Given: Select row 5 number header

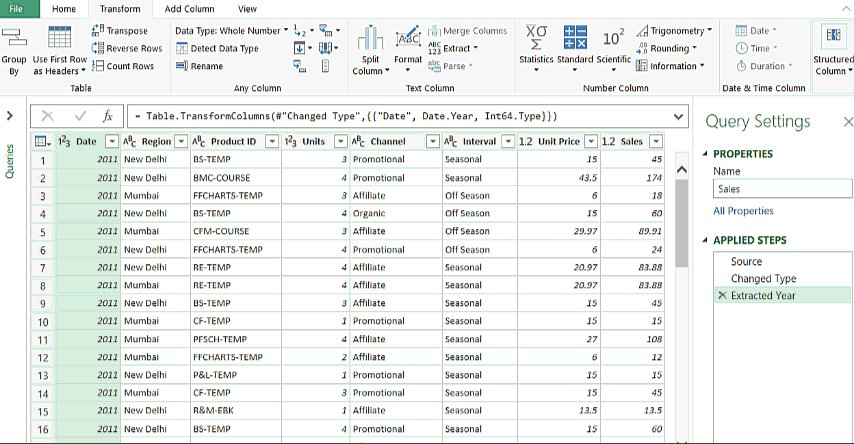Looking at the screenshot, I should click(42, 232).
